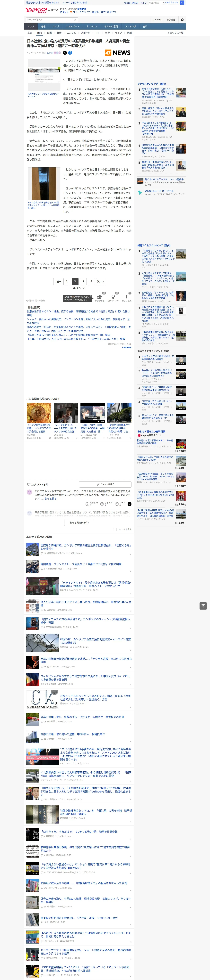Click the わかりやすい lightbulb reaction

(113, 297)
